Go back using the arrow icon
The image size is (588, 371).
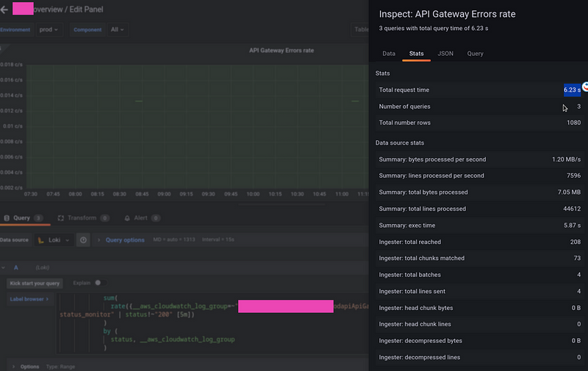coord(4,10)
